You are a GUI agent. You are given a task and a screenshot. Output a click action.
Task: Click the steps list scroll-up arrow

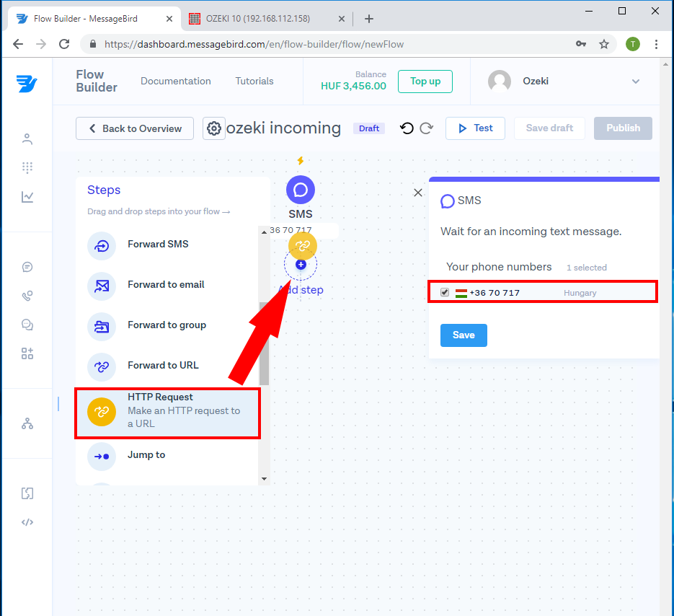click(264, 232)
